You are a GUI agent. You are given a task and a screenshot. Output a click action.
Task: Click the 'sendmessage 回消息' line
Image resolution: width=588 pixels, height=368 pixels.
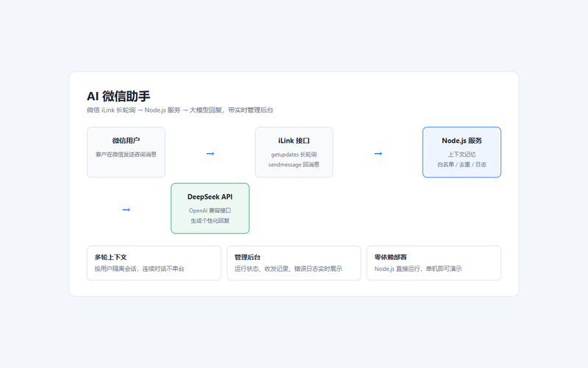click(294, 164)
